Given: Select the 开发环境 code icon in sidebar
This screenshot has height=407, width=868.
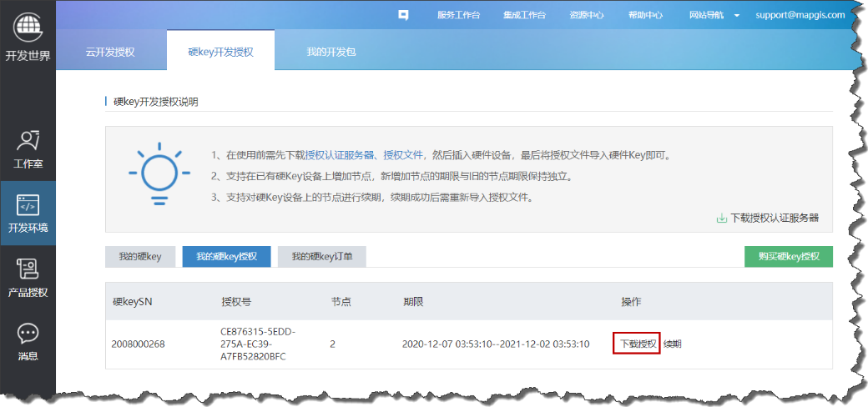Looking at the screenshot, I should (28, 204).
